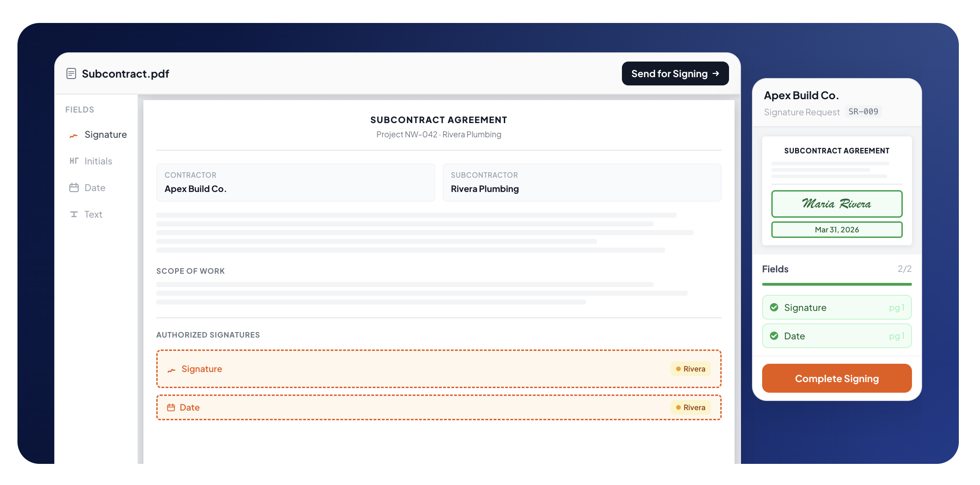Click the arrow icon in Send for Signing
This screenshot has height=485, width=980.
click(x=716, y=73)
